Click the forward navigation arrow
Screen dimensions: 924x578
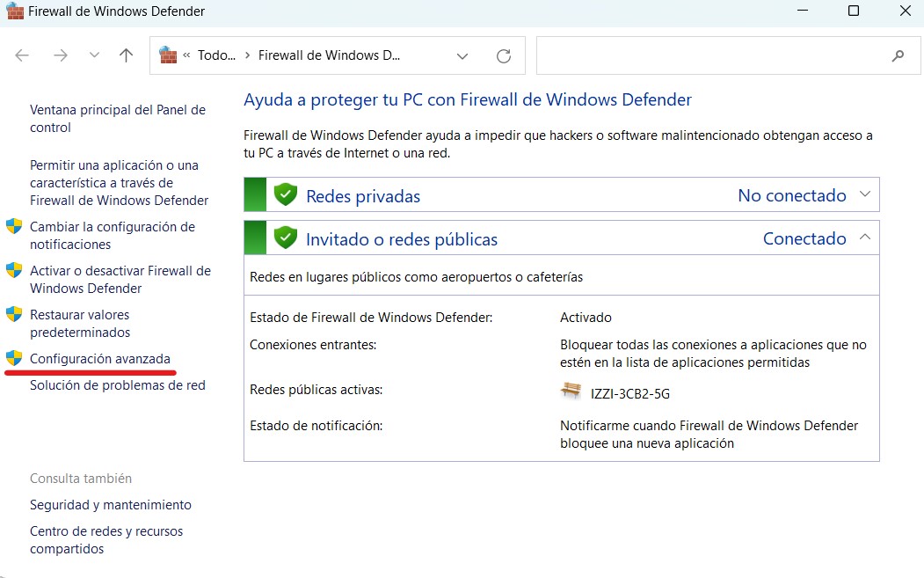pos(60,55)
